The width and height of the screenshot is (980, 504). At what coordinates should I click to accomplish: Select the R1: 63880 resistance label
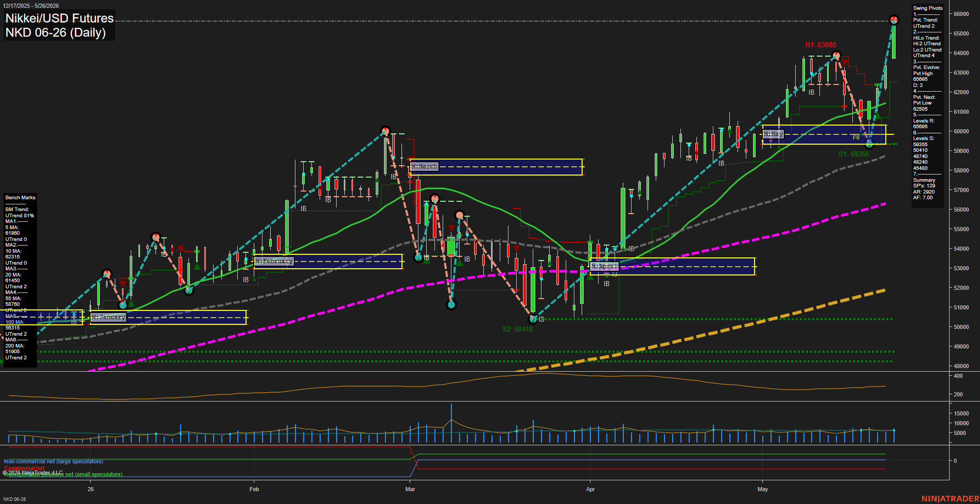click(820, 45)
